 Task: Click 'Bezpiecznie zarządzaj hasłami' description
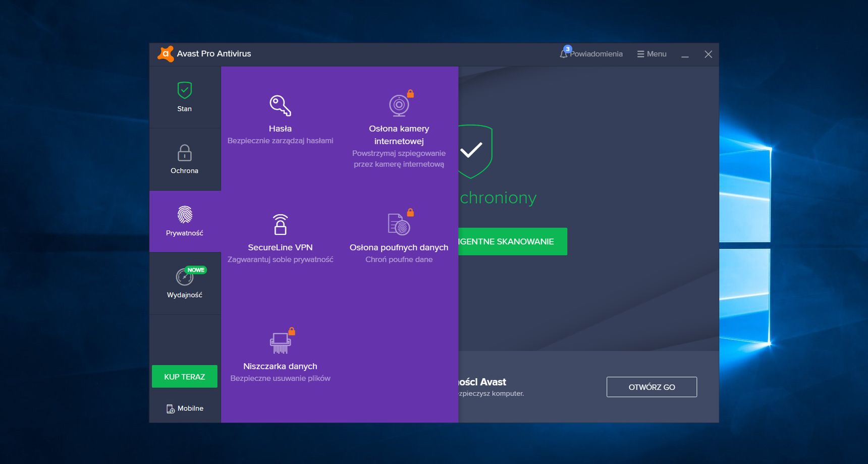click(280, 141)
